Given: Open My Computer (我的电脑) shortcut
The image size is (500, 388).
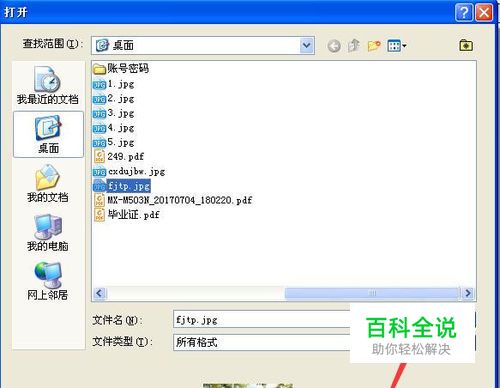Looking at the screenshot, I should tap(48, 232).
